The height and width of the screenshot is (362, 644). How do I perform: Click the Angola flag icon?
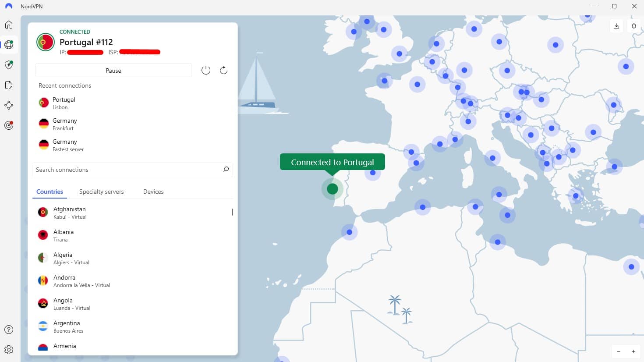point(43,304)
